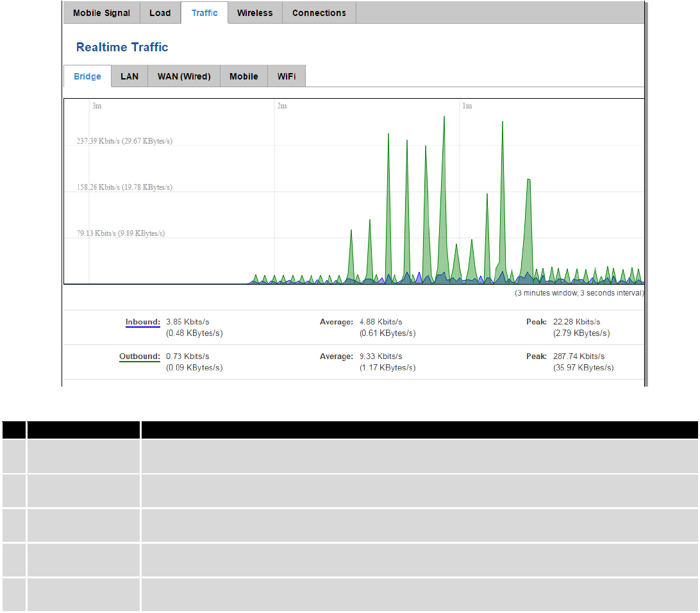Screen dimensions: 700x613
Task: Switch to the LAN interface tab
Action: click(x=129, y=76)
